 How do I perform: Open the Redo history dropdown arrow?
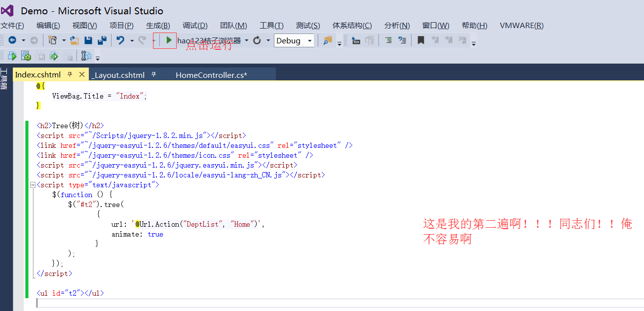[x=154, y=40]
